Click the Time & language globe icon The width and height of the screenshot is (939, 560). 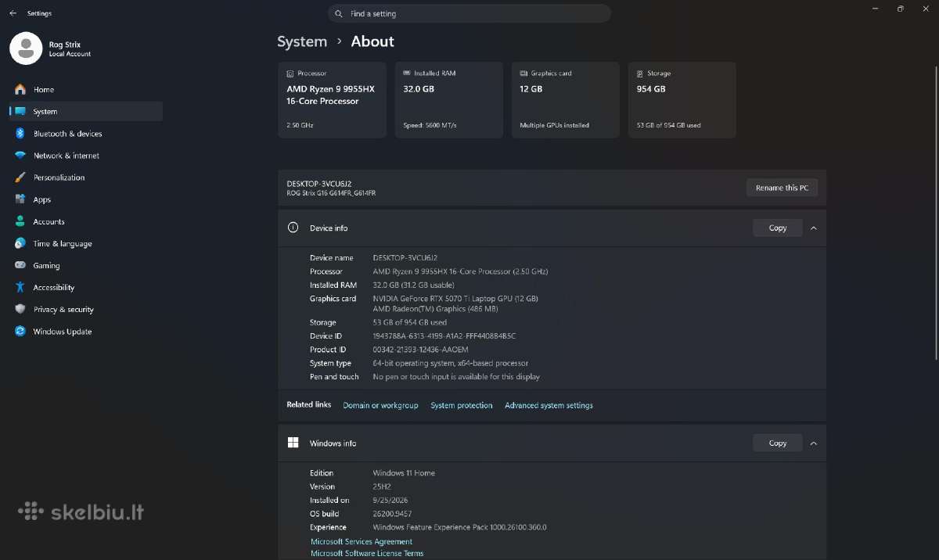pyautogui.click(x=20, y=243)
